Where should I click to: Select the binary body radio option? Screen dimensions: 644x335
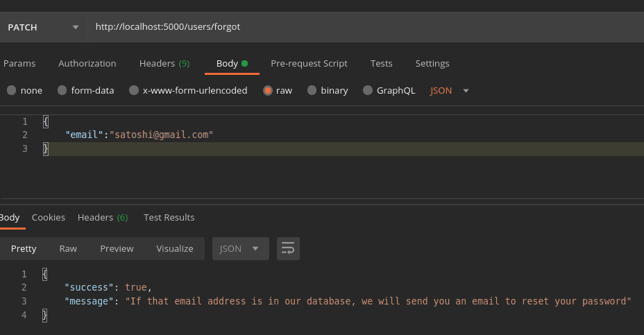pos(312,90)
